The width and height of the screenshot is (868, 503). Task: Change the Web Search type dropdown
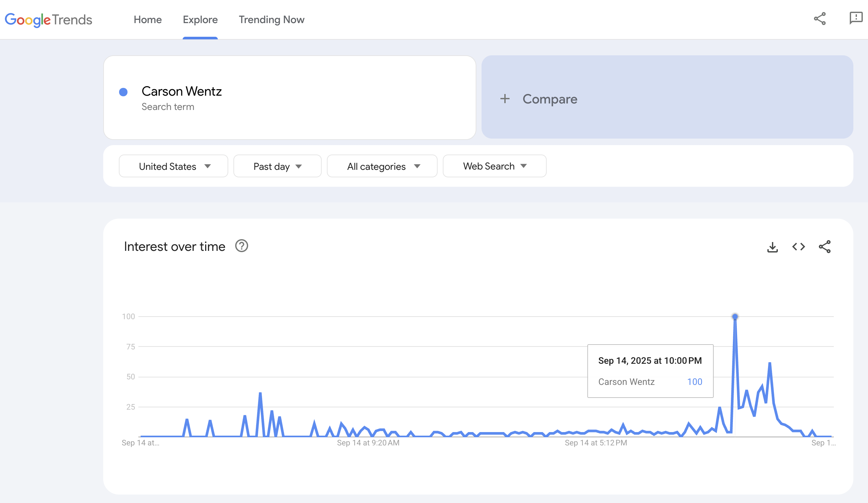pyautogui.click(x=494, y=166)
